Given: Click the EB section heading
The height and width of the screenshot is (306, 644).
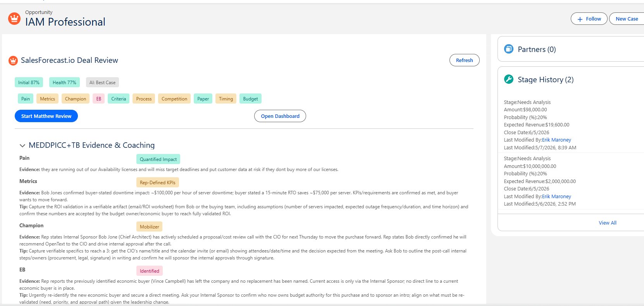Looking at the screenshot, I should pyautogui.click(x=22, y=270).
